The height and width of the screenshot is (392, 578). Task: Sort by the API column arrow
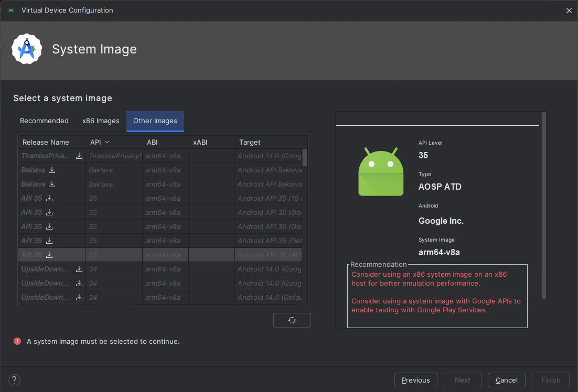pos(107,143)
